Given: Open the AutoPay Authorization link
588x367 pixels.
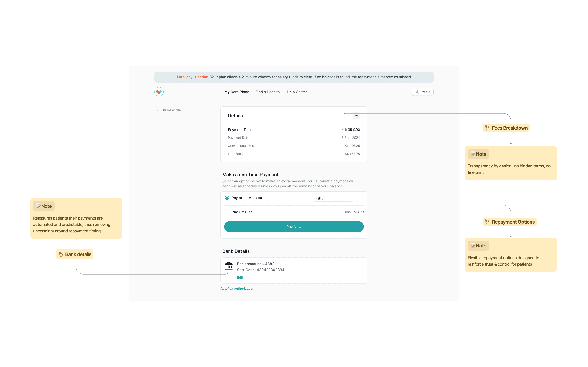Looking at the screenshot, I should coord(237,289).
